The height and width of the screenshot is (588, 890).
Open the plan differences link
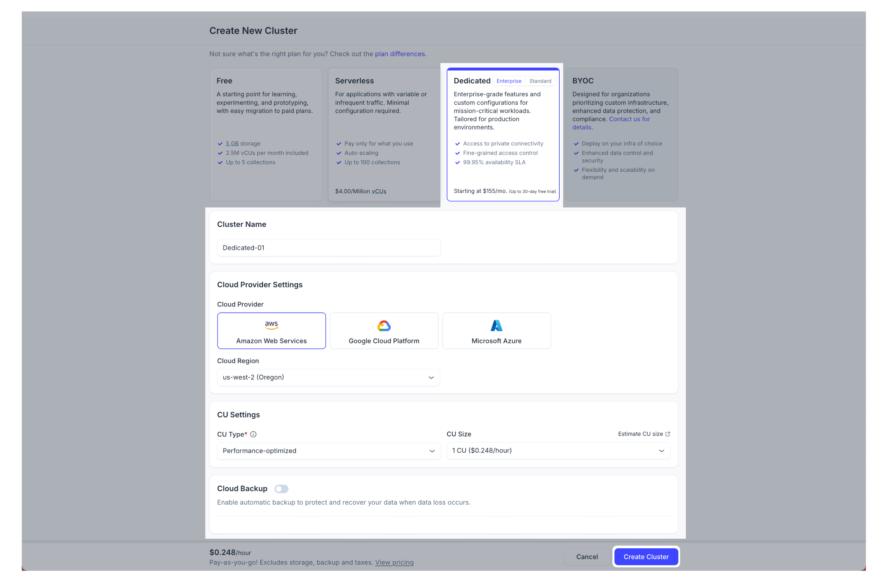pyautogui.click(x=400, y=54)
